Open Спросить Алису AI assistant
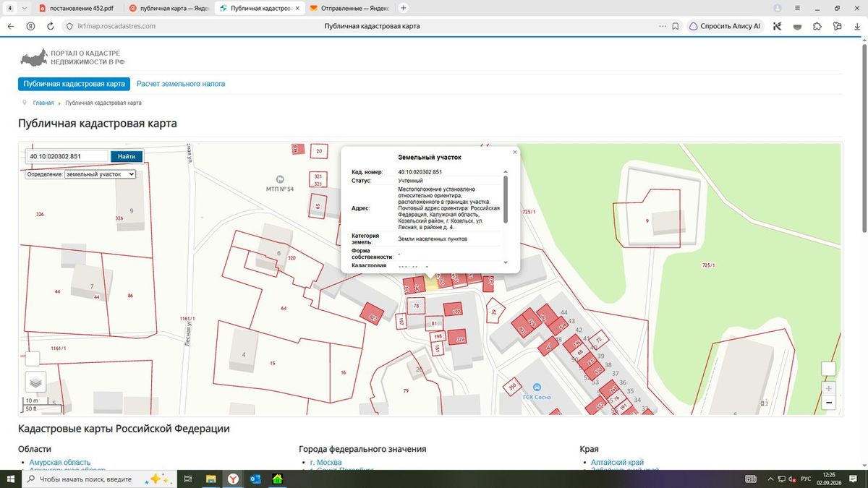This screenshot has height=488, width=868. (726, 25)
